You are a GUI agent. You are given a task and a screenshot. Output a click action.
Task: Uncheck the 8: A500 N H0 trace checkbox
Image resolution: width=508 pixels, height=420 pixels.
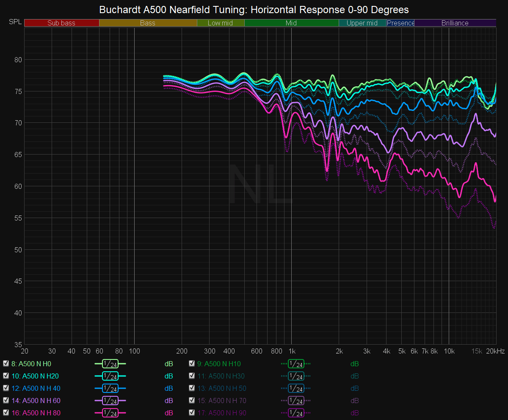click(6, 364)
